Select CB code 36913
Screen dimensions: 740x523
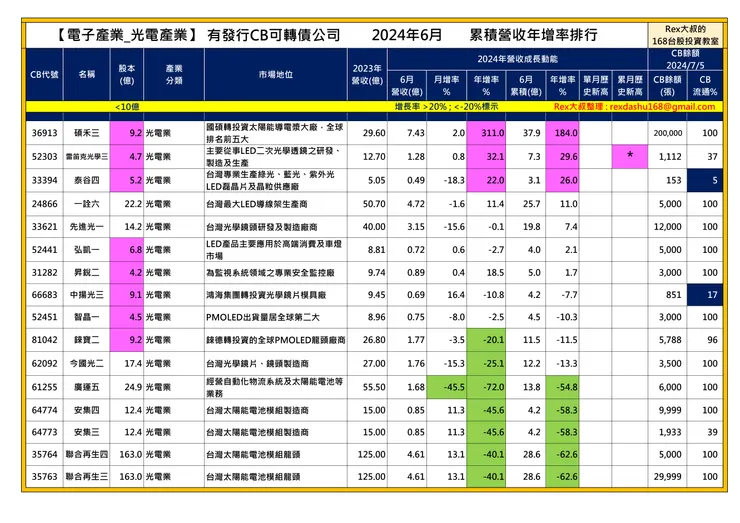tap(44, 133)
